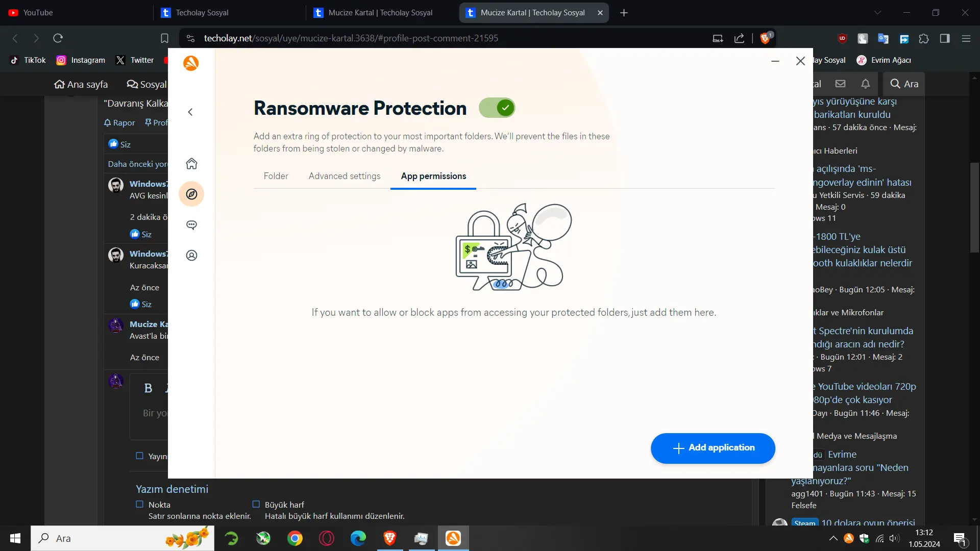
Task: Open the Windows Start menu
Action: pos(15,538)
